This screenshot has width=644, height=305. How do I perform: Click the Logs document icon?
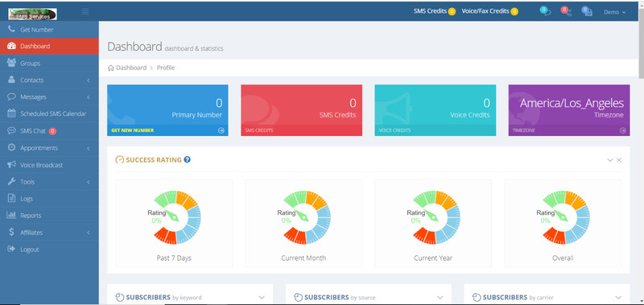(11, 198)
